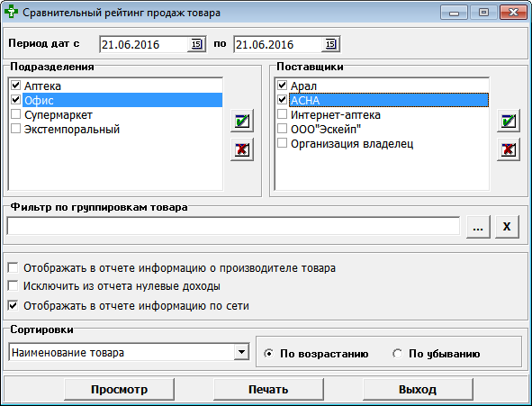Click the end date 21.06.2016 field
Image resolution: width=532 pixels, height=406 pixels.
pos(278,44)
